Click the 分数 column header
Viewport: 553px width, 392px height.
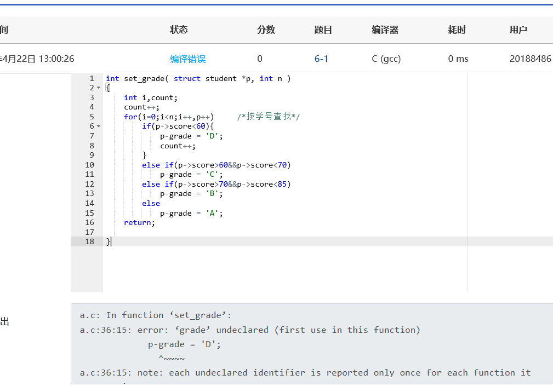pyautogui.click(x=266, y=30)
